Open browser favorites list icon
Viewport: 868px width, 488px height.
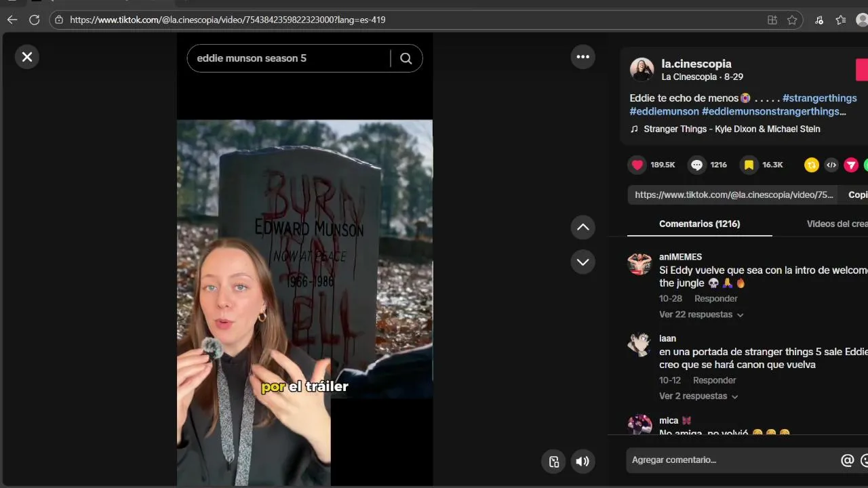[x=841, y=20]
